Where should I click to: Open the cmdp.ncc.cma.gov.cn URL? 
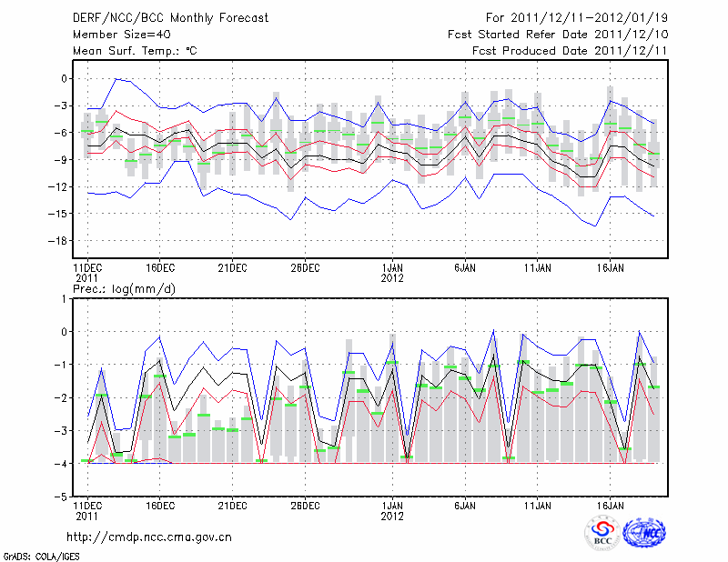coord(149,537)
